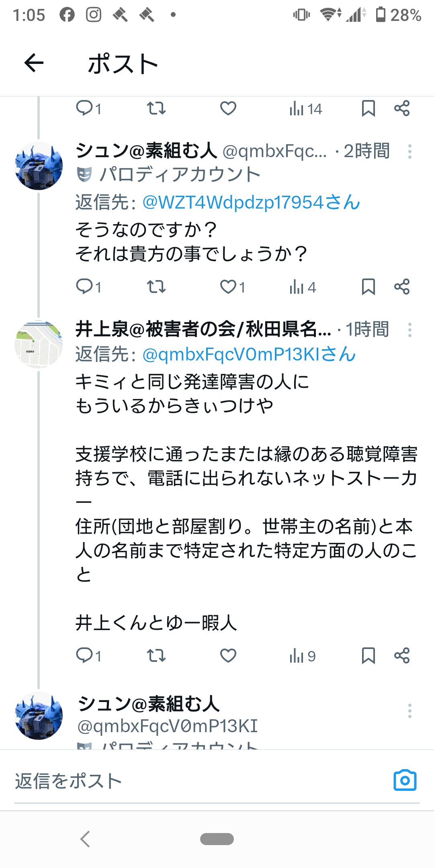Share the post with 14 views
This screenshot has width=434, height=868.
402,108
